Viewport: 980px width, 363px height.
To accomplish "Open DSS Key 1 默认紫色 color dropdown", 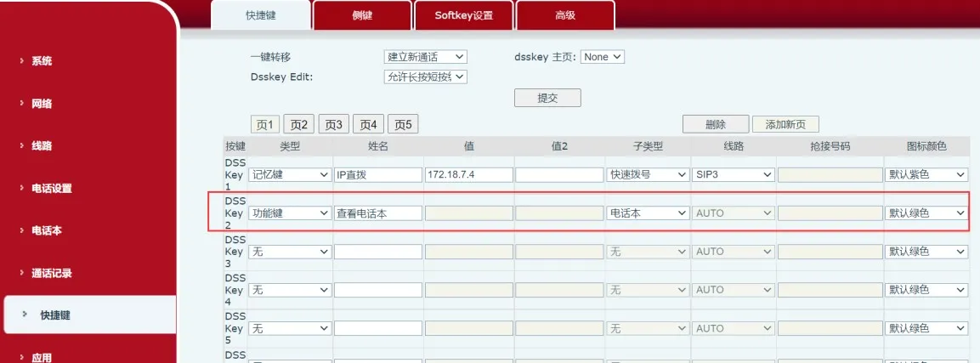I will 926,174.
